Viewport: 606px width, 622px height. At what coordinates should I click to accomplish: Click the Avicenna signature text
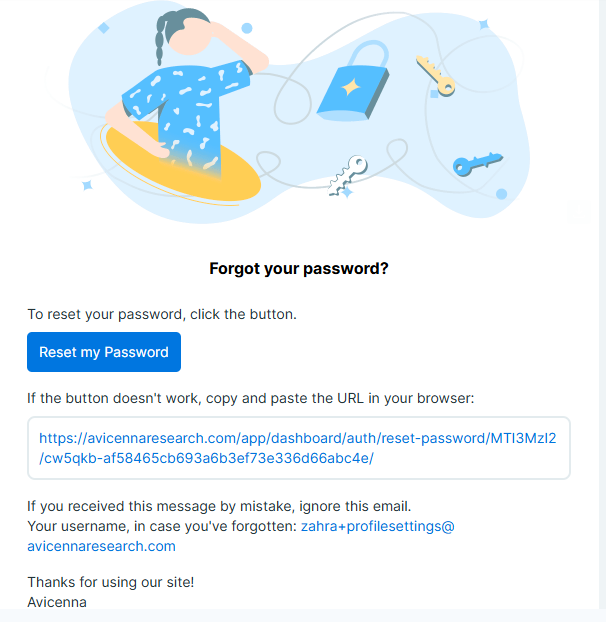click(57, 602)
